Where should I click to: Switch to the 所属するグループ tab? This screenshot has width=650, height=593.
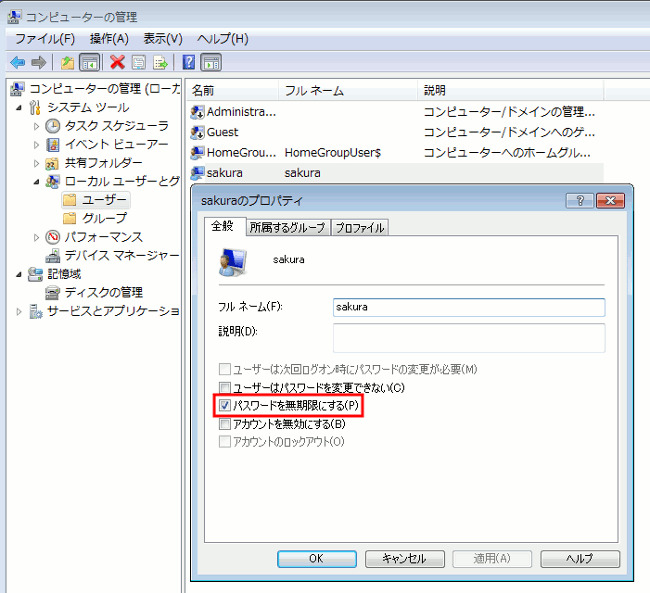point(287,228)
